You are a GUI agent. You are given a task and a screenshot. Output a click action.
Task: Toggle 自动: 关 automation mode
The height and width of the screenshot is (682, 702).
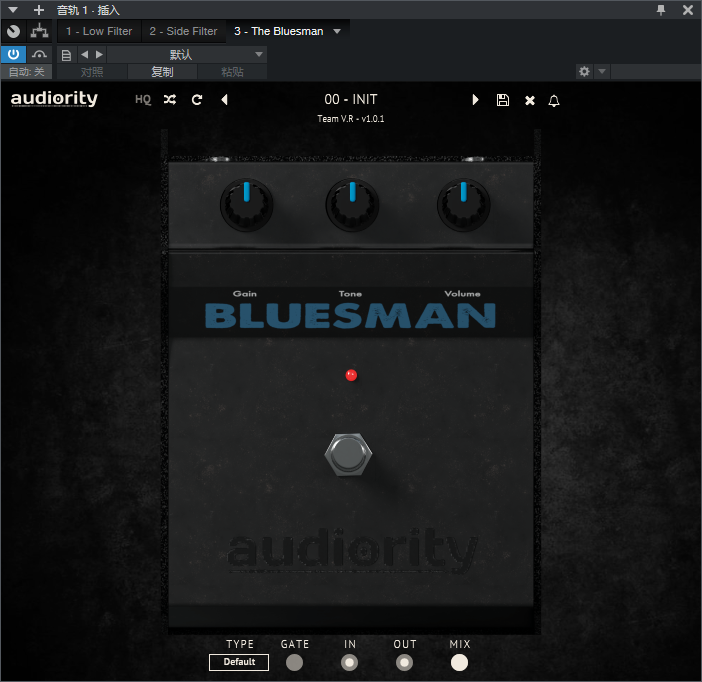coord(26,72)
